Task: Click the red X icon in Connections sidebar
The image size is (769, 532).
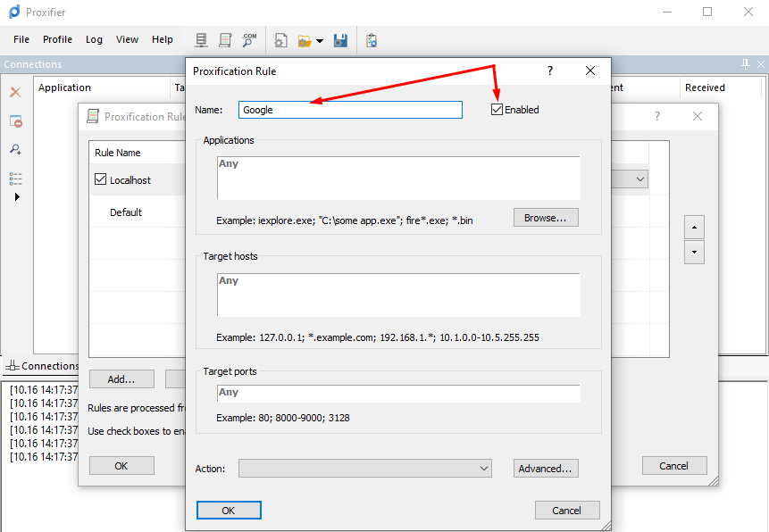Action: [15, 92]
